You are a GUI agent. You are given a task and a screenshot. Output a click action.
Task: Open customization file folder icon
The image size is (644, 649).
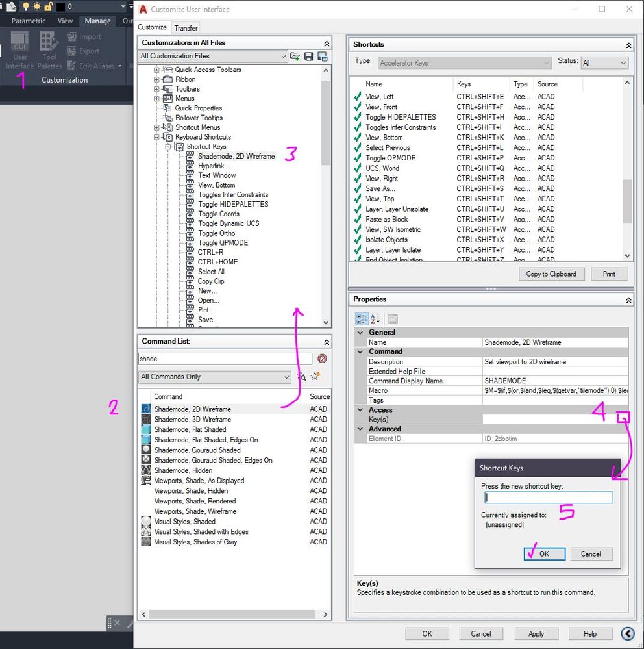tap(295, 57)
